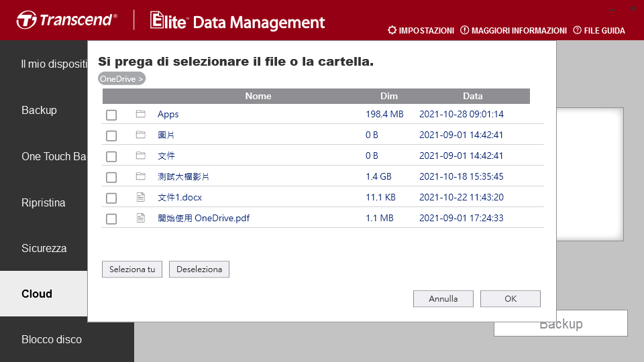This screenshot has height=362, width=644.
Task: Open the One Touch Backup sidebar tab
Action: pyautogui.click(x=44, y=156)
